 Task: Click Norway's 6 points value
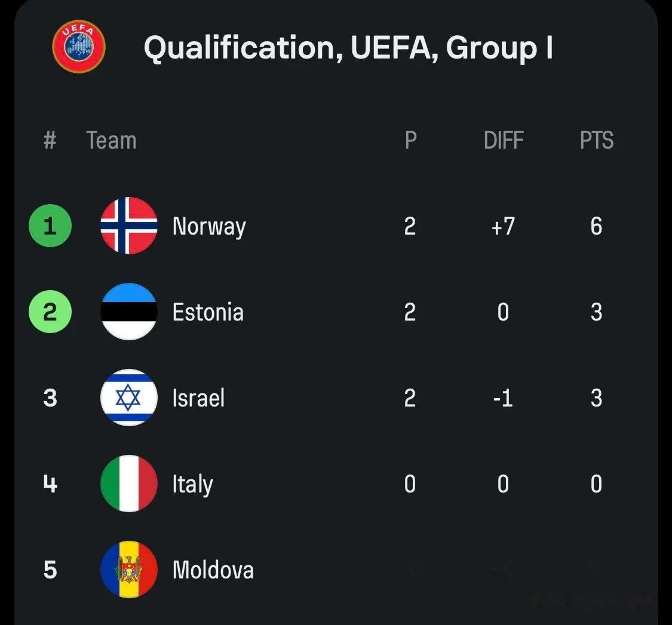coord(596,227)
